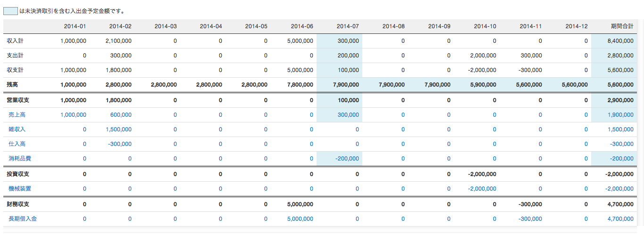Click 収入計 value 2,100,000 for 2014-02
The height and width of the screenshot is (234, 644).
119,41
